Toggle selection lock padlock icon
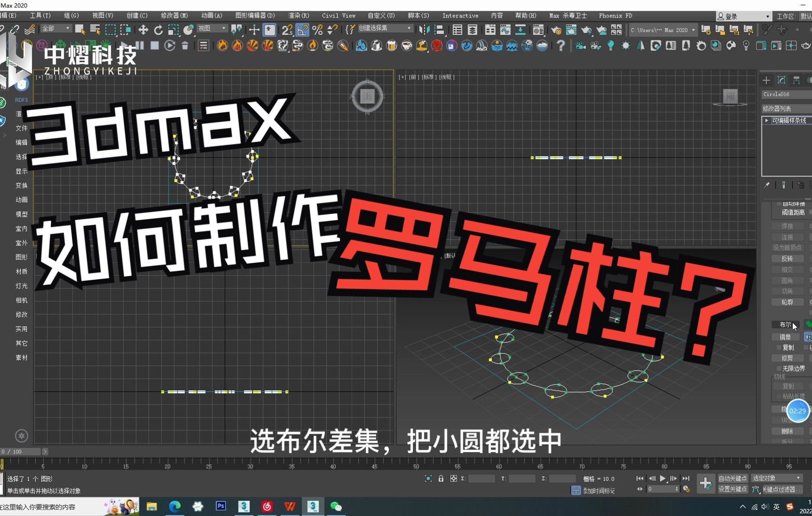The height and width of the screenshot is (516, 812). coord(441,478)
